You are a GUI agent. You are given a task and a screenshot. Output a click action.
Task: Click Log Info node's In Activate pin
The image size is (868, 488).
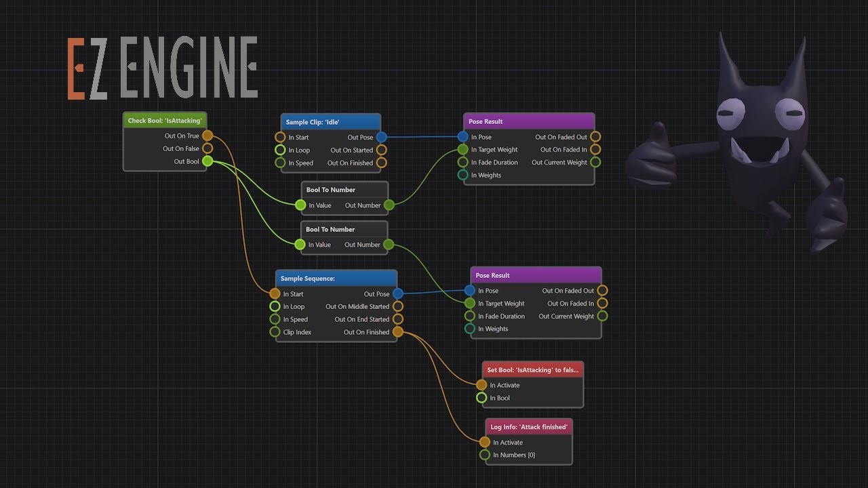tap(484, 442)
